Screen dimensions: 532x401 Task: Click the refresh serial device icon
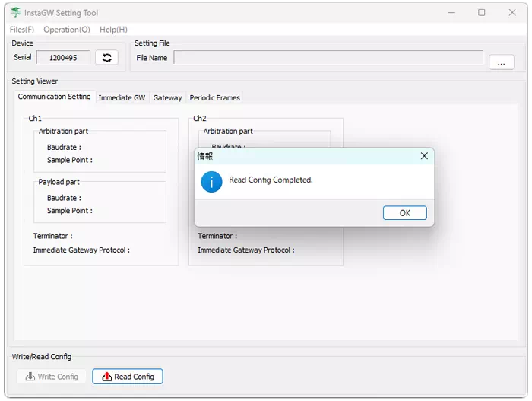(x=106, y=58)
